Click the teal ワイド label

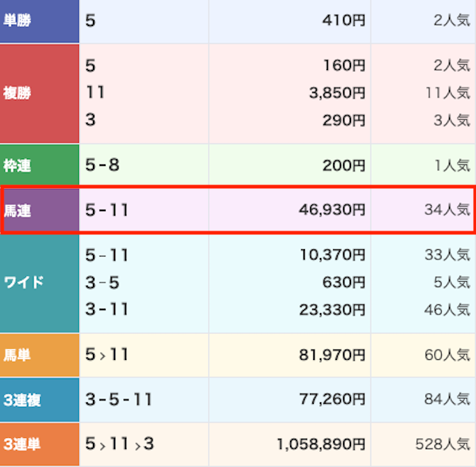click(24, 283)
